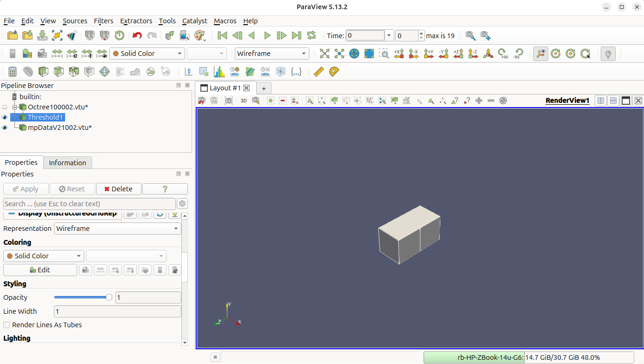Viewport: 644px width, 364px height.
Task: Open toolbar Wireframe representation dropdown
Action: (x=272, y=54)
